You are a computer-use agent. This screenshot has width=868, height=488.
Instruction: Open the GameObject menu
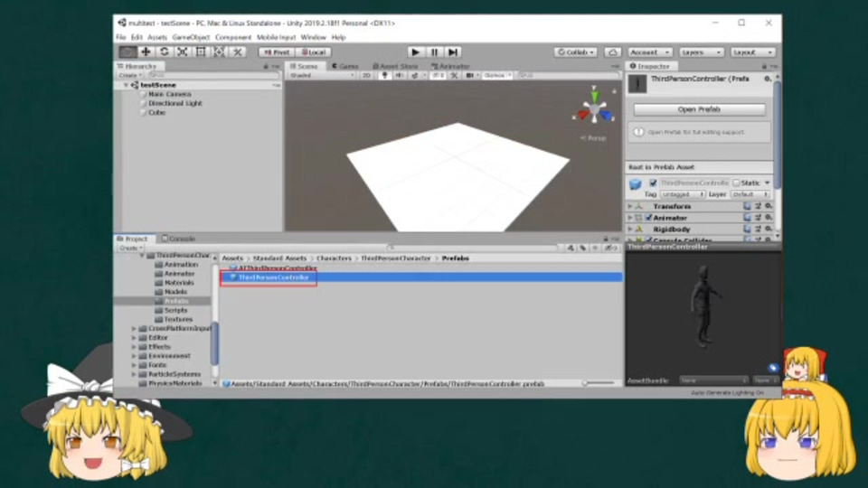191,38
